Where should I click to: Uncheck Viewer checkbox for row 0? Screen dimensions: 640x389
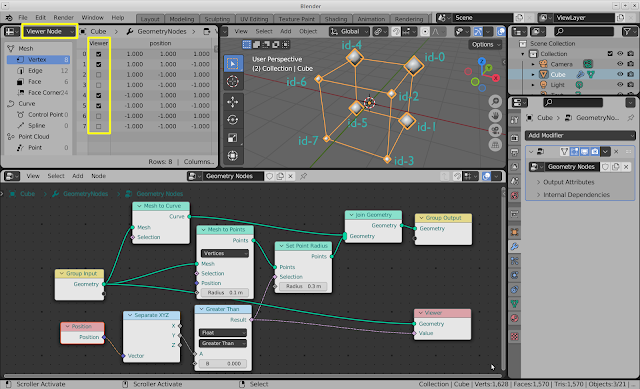98,54
